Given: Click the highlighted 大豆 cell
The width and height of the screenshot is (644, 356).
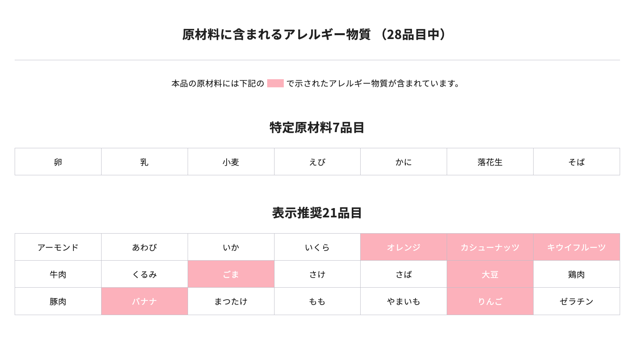Looking at the screenshot, I should coord(490,274).
